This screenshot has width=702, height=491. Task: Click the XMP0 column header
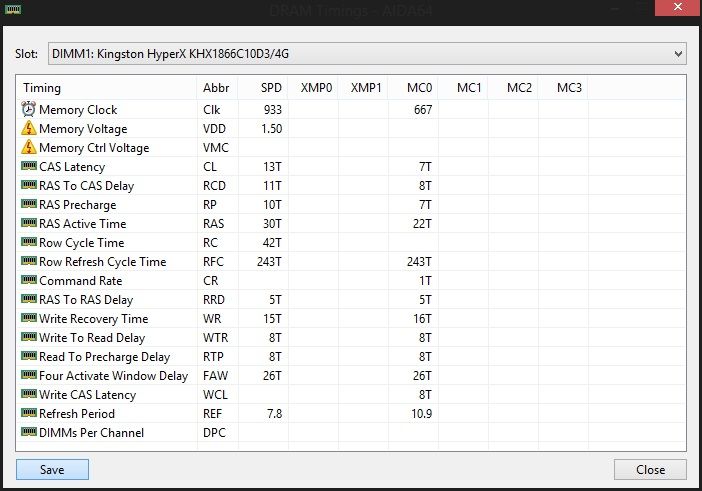(x=313, y=88)
